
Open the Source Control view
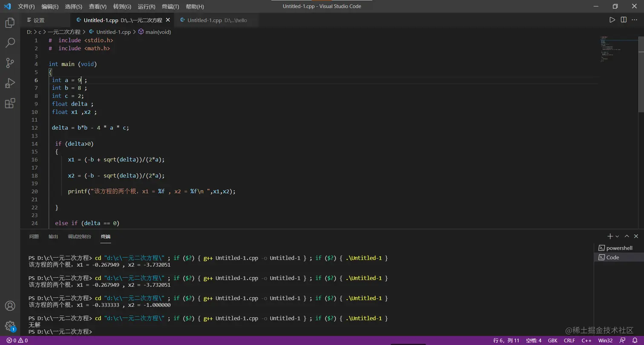[x=10, y=63]
